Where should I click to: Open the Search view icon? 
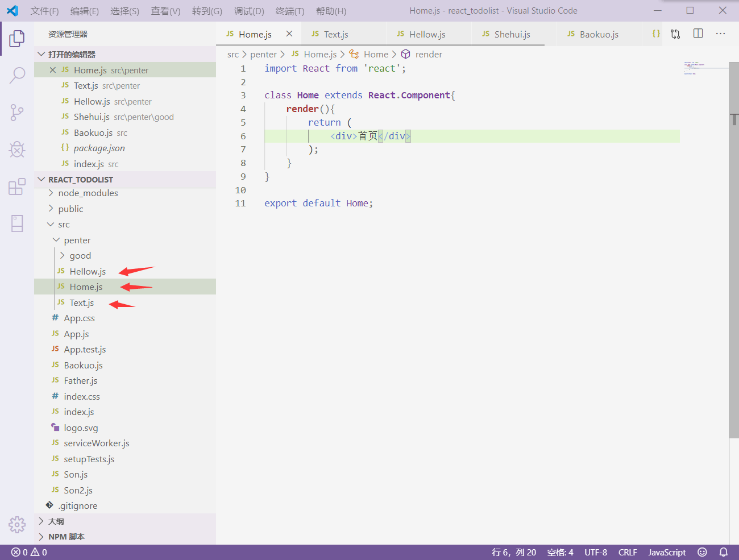click(x=17, y=75)
